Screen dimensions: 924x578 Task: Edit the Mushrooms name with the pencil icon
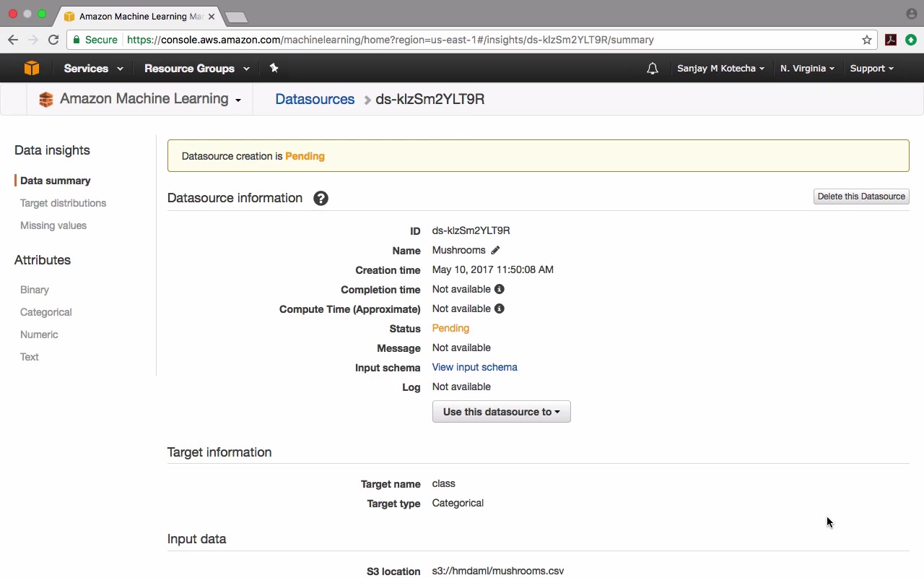495,250
